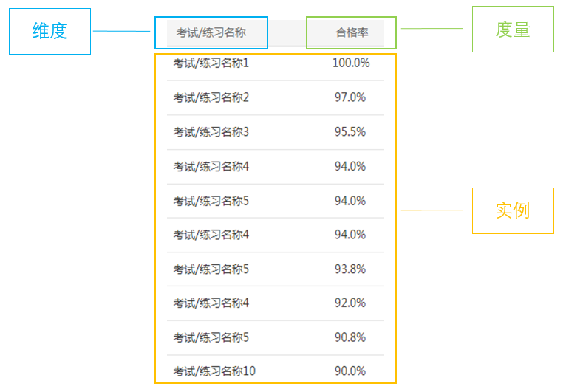Click 考试/练习名称5 in the 94.0% row
This screenshot has height=392, width=566.
click(x=211, y=201)
